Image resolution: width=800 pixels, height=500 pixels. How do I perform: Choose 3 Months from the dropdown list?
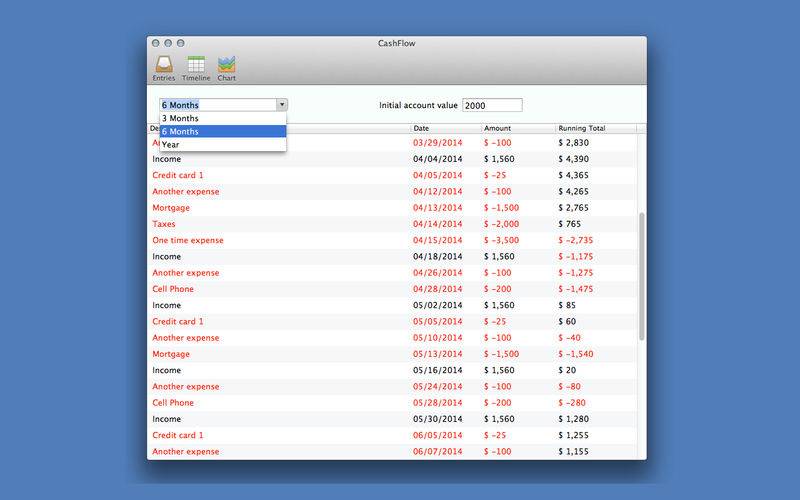[223, 118]
